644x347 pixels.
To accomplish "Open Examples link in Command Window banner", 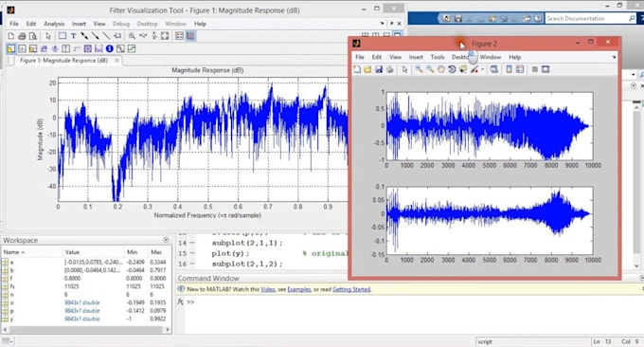I will coord(299,289).
